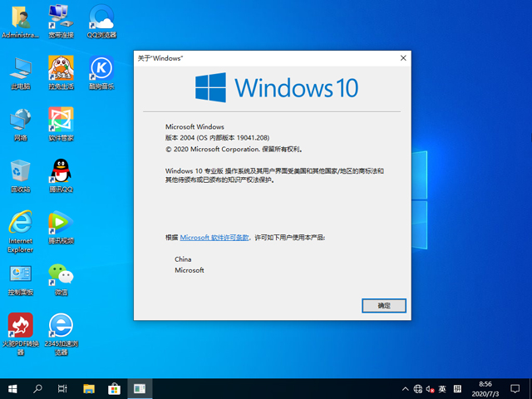The width and height of the screenshot is (532, 399).
Task: Open the notification action center
Action: coord(515,389)
